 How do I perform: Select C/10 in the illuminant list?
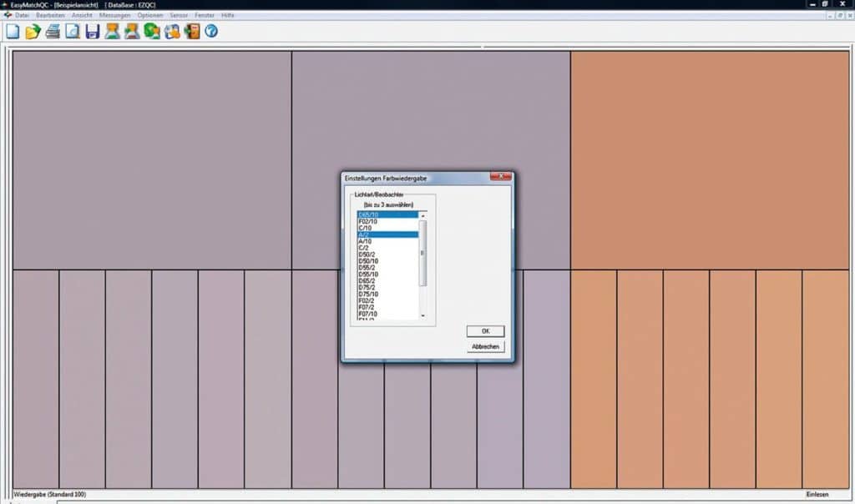coord(387,229)
